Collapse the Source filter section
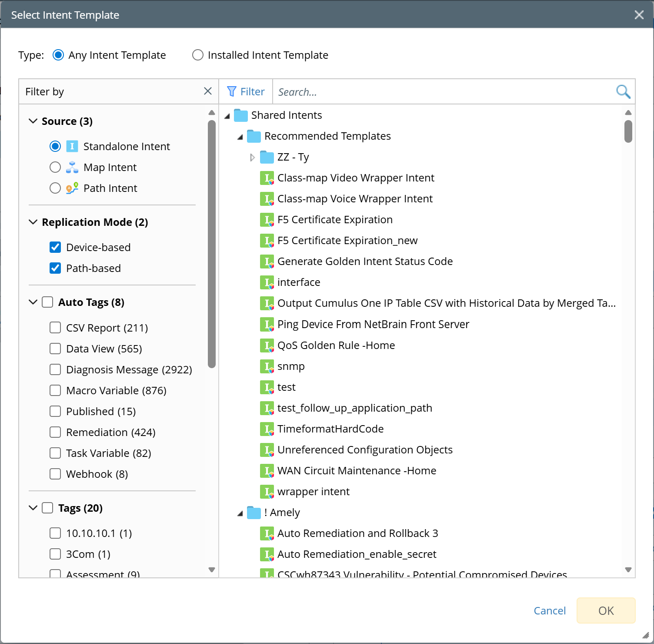This screenshot has height=644, width=654. tap(33, 121)
